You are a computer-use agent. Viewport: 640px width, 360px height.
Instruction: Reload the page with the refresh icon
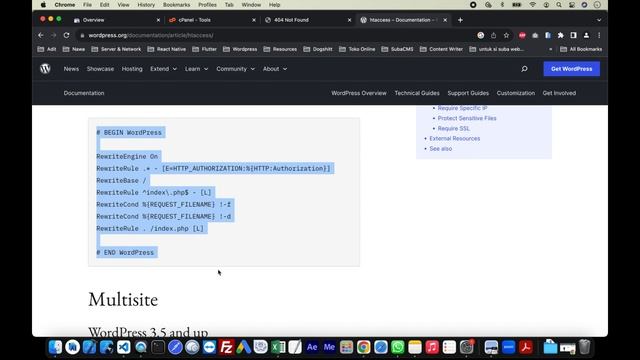point(67,36)
